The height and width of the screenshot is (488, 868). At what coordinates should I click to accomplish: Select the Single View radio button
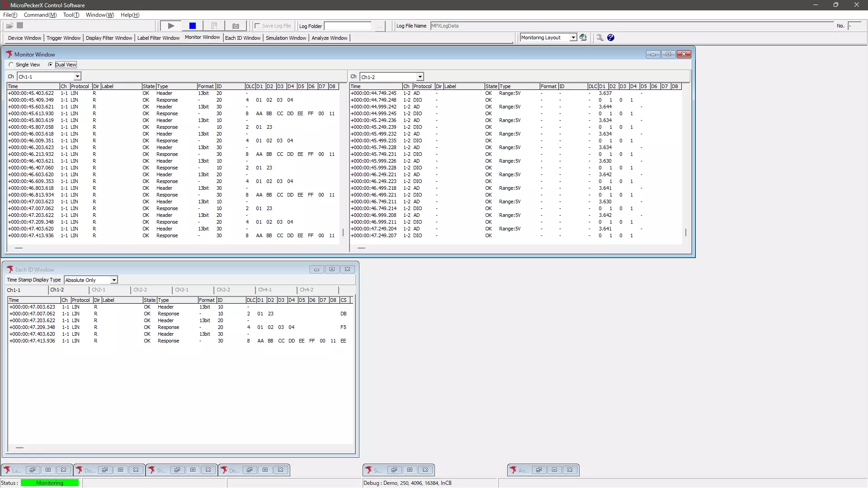pos(11,65)
